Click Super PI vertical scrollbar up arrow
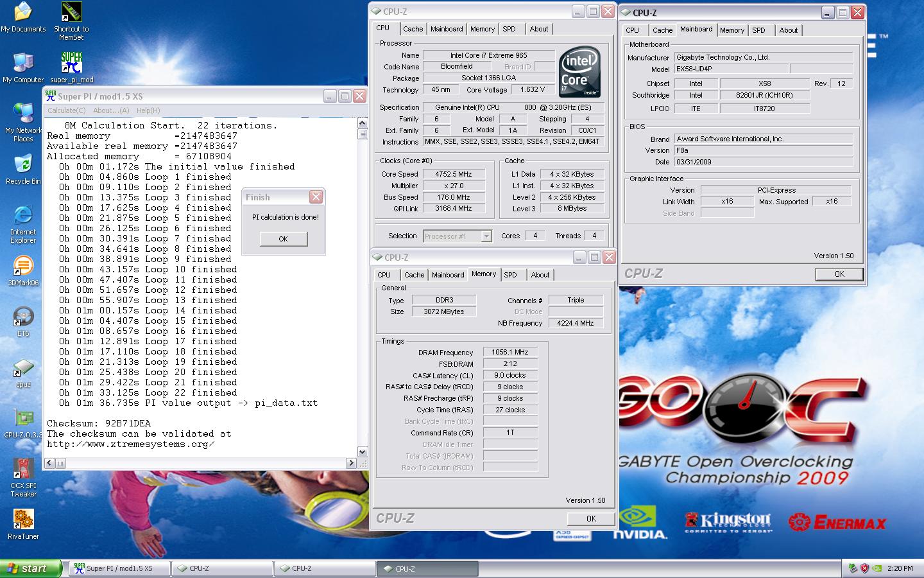This screenshot has width=924, height=578. point(362,123)
